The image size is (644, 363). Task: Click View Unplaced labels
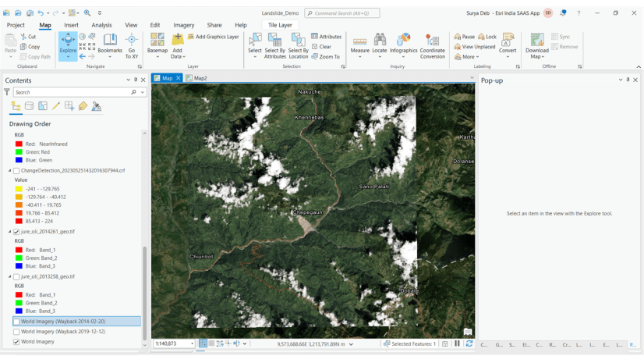(x=475, y=47)
